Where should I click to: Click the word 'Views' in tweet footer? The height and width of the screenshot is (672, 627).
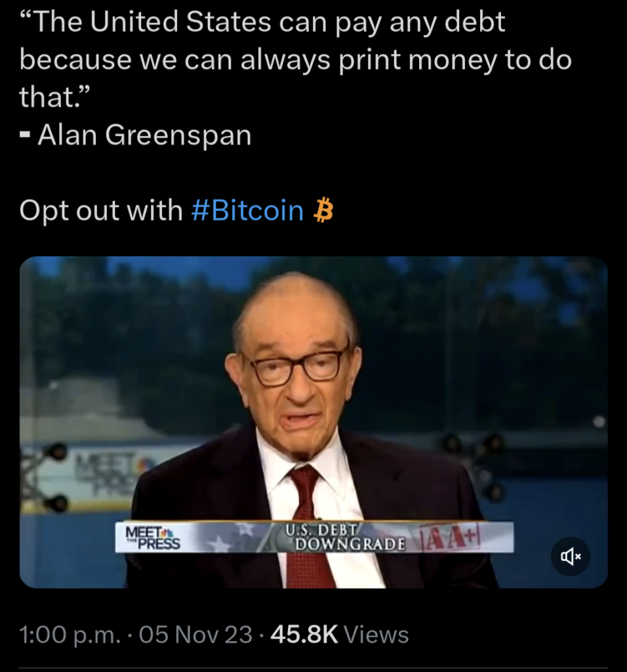click(376, 635)
